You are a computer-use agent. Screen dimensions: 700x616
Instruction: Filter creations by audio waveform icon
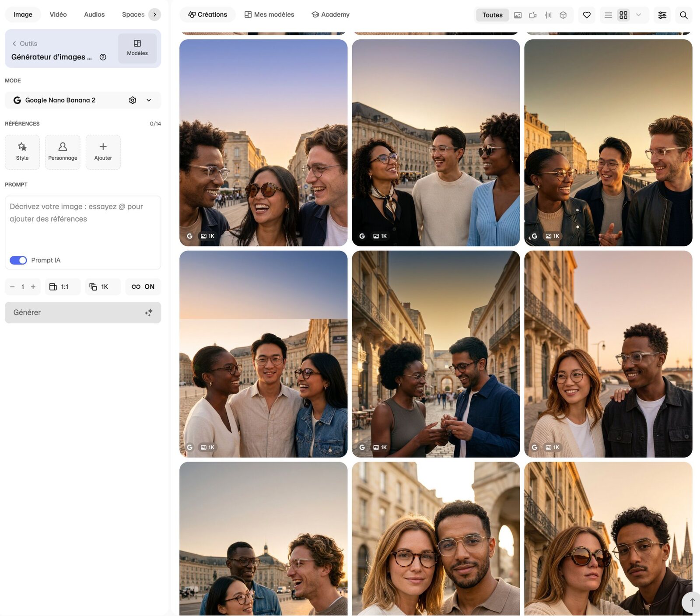[548, 15]
